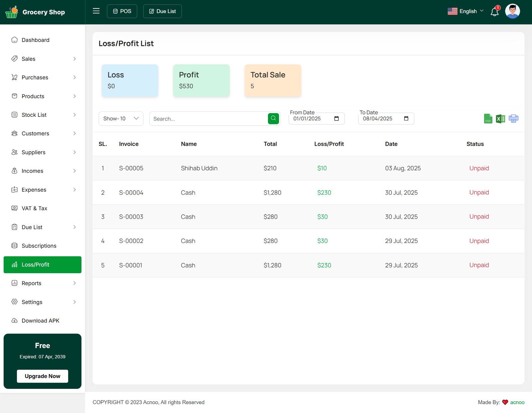Image resolution: width=532 pixels, height=413 pixels.
Task: Click the Products box icon
Action: (x=14, y=96)
